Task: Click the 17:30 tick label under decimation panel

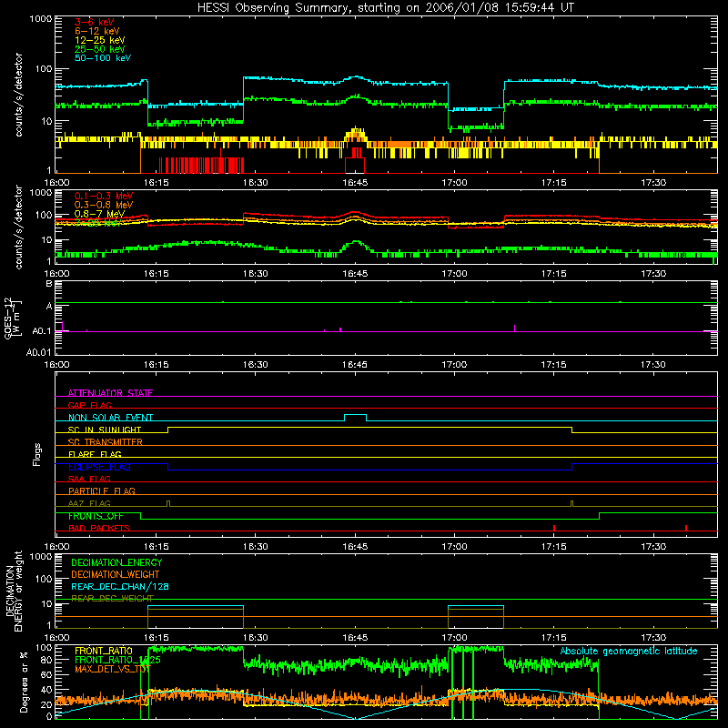Action: 653,638
